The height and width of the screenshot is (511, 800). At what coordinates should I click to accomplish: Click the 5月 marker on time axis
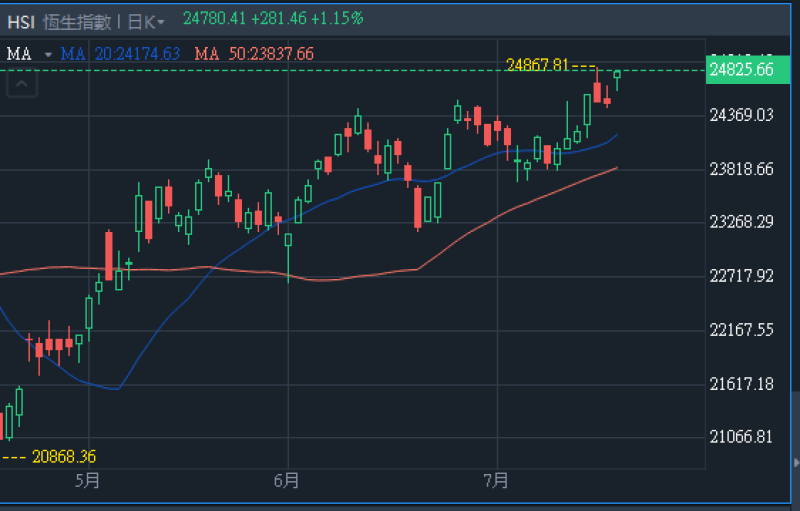coord(87,482)
